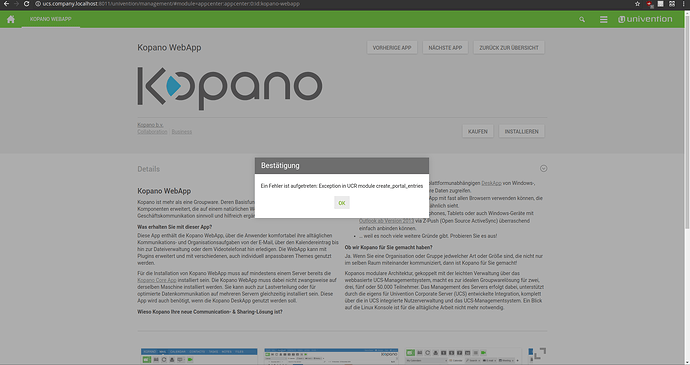This screenshot has width=690, height=365.
Task: Collapse the Details section chevron
Action: (543, 169)
